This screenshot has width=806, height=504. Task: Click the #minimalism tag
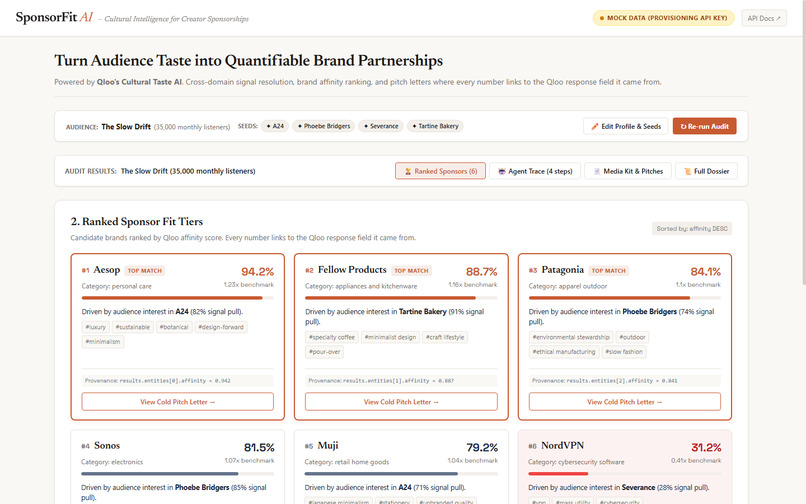click(103, 341)
